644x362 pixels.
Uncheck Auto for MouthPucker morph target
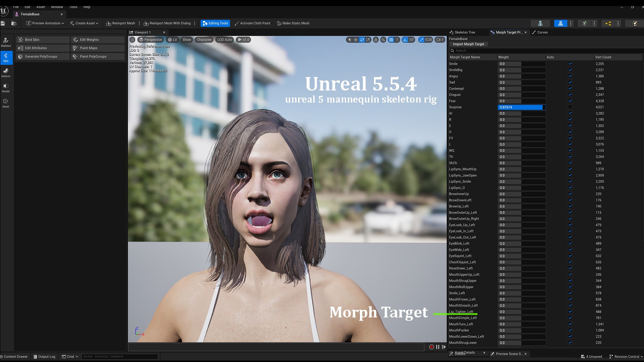tap(570, 330)
